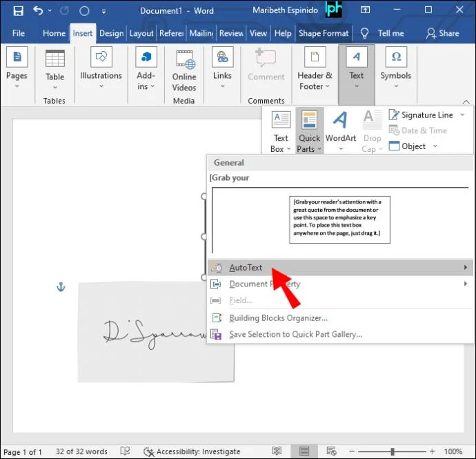Image resolution: width=476 pixels, height=459 pixels.
Task: Click the Save icon in the title bar
Action: 18,11
